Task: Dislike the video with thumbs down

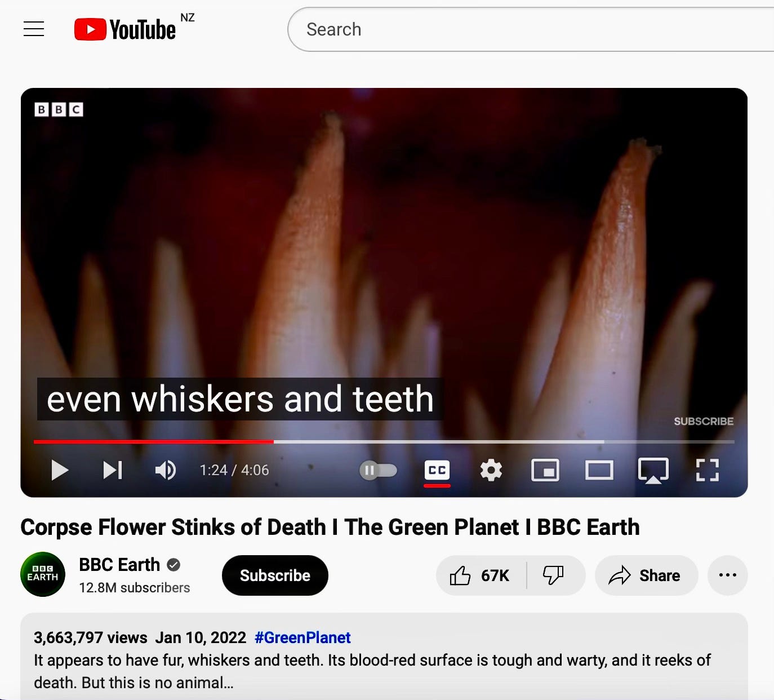Action: point(553,575)
